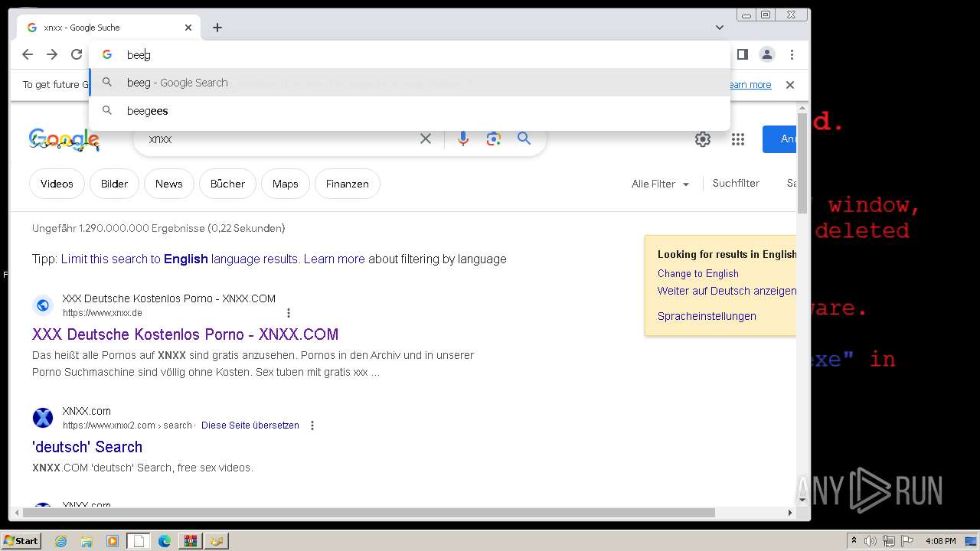
Task: Open Microsoft Edge from the taskbar
Action: 165,541
